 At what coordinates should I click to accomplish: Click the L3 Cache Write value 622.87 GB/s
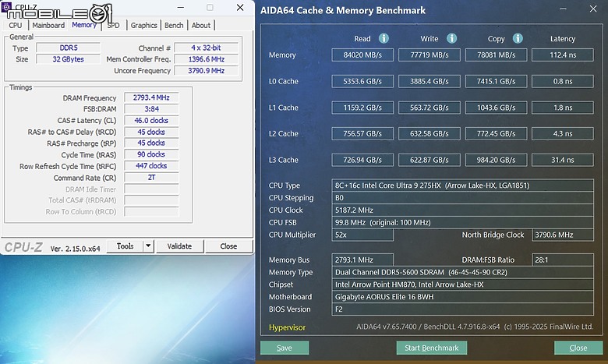[x=429, y=160]
